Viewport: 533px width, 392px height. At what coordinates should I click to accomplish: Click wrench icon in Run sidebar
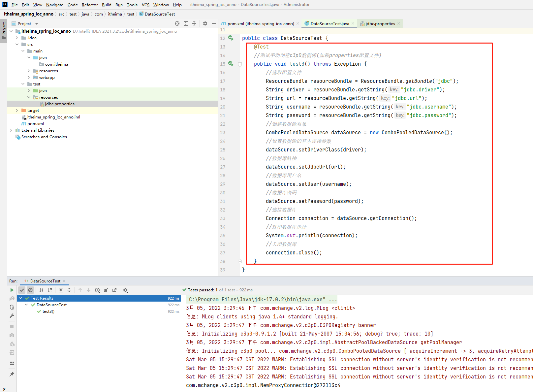(x=12, y=316)
